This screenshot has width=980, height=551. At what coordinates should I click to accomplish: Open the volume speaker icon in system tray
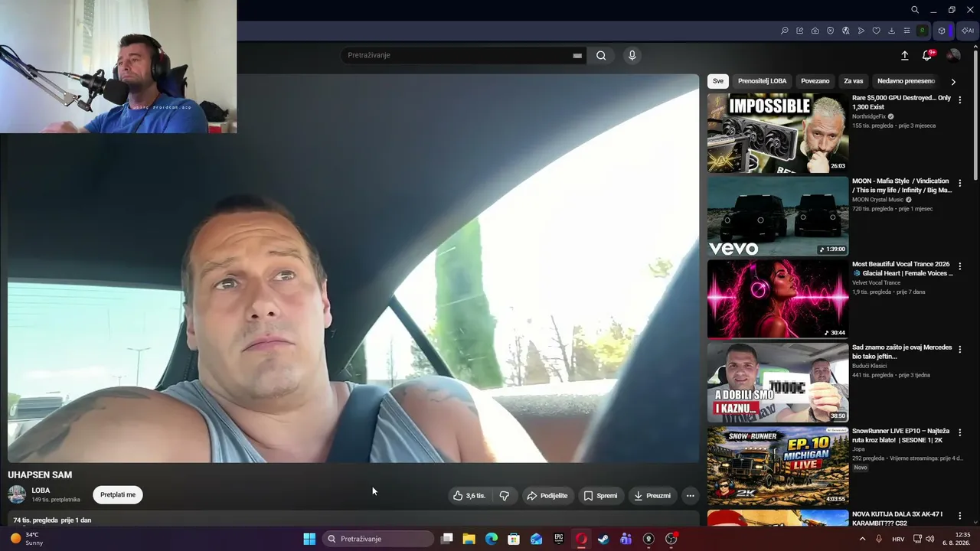click(x=929, y=539)
